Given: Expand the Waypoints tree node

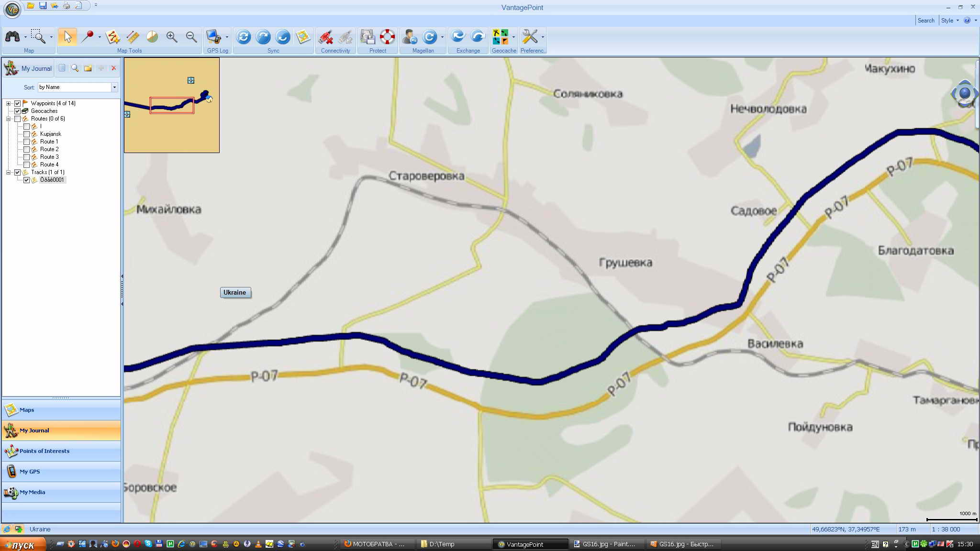Looking at the screenshot, I should coord(8,103).
